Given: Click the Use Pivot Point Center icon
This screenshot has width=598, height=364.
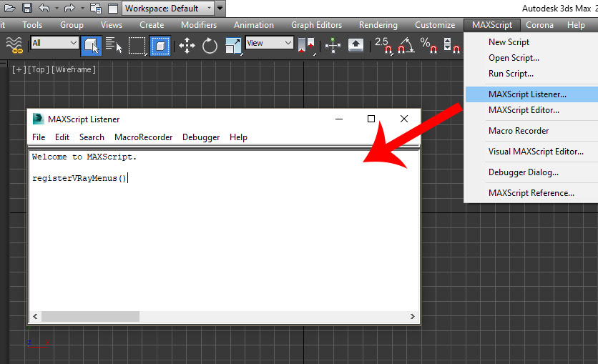Looking at the screenshot, I should tap(306, 46).
